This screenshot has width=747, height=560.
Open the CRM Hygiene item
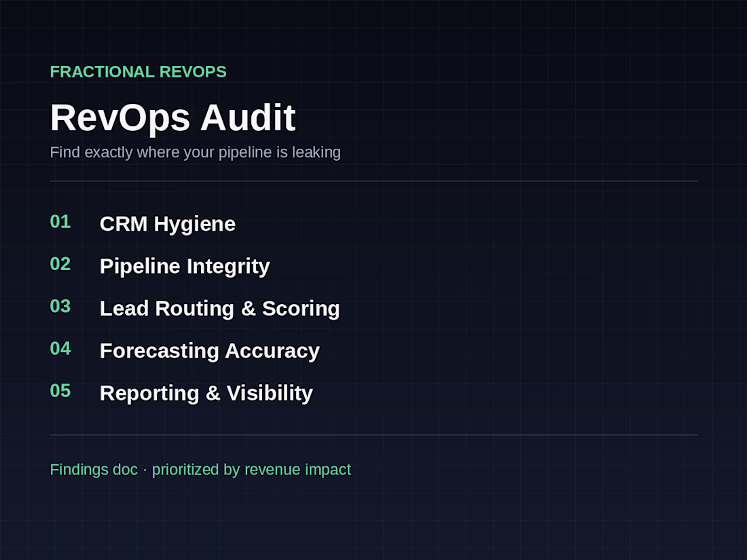(168, 224)
